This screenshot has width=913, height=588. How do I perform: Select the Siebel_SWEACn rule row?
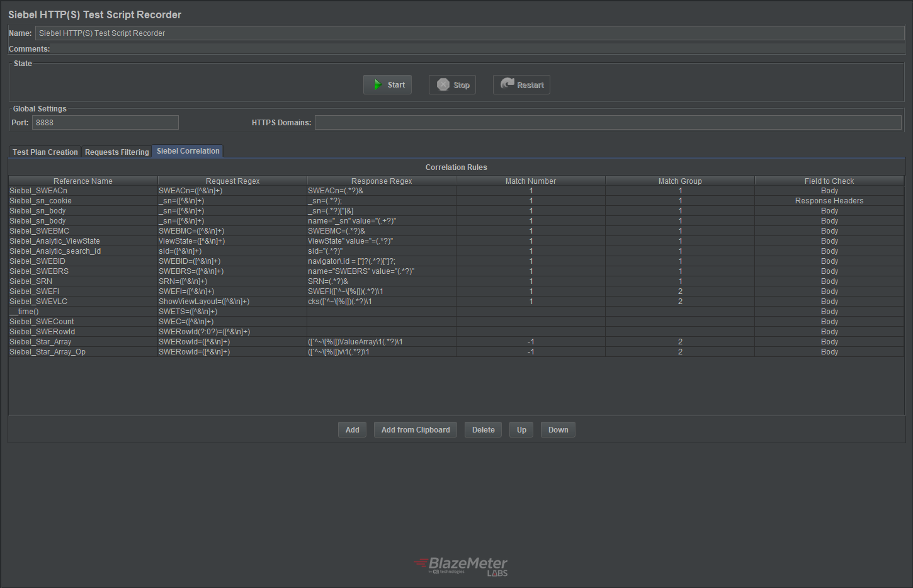point(456,191)
